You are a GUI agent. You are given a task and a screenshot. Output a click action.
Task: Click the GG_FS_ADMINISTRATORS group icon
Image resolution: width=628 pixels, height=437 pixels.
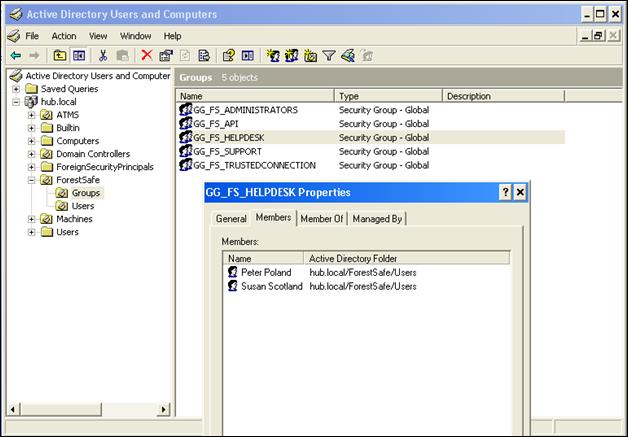pyautogui.click(x=186, y=110)
